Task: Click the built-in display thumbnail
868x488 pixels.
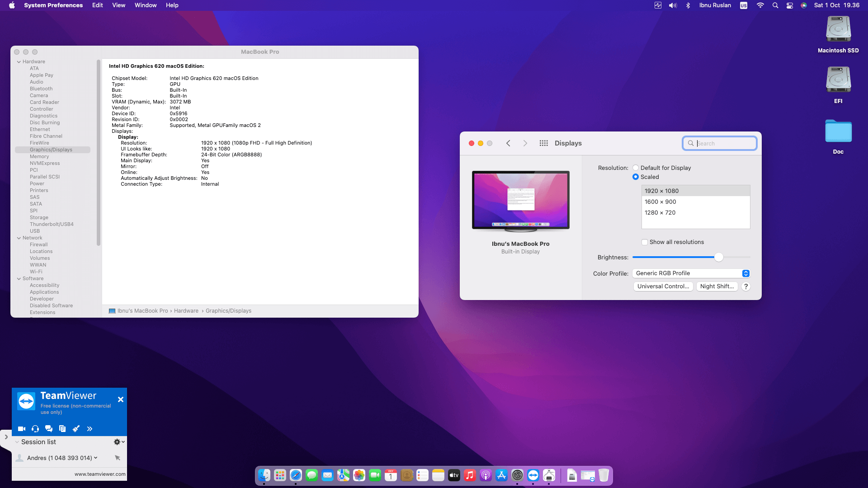Action: click(521, 201)
